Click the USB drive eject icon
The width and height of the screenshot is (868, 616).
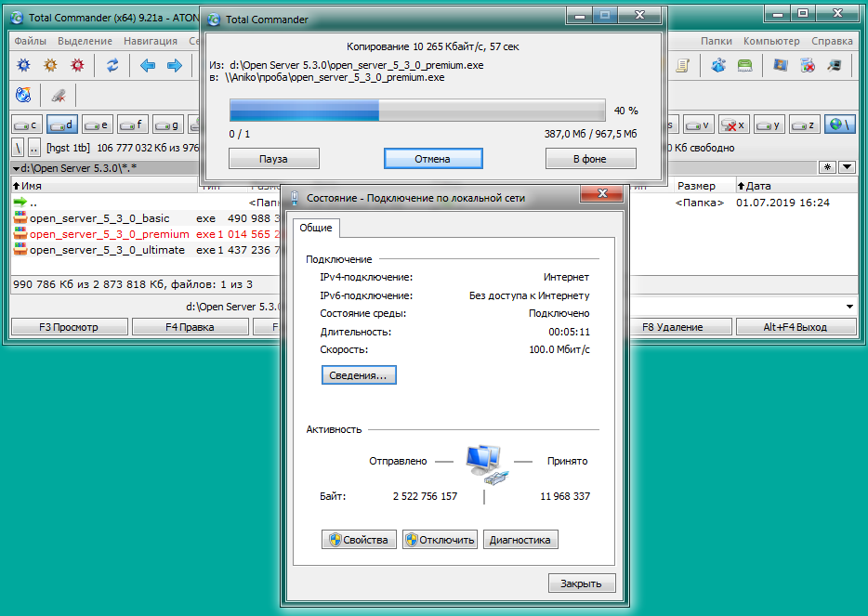(59, 95)
